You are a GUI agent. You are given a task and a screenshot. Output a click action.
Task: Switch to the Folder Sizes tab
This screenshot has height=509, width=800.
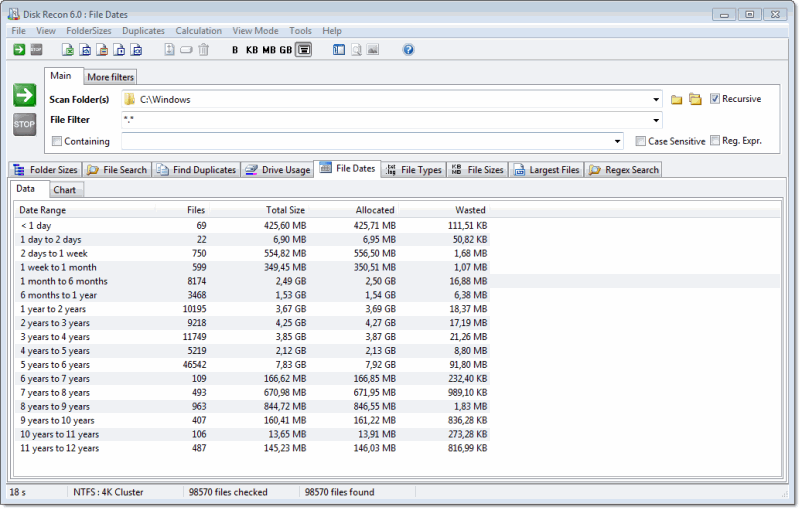click(45, 170)
